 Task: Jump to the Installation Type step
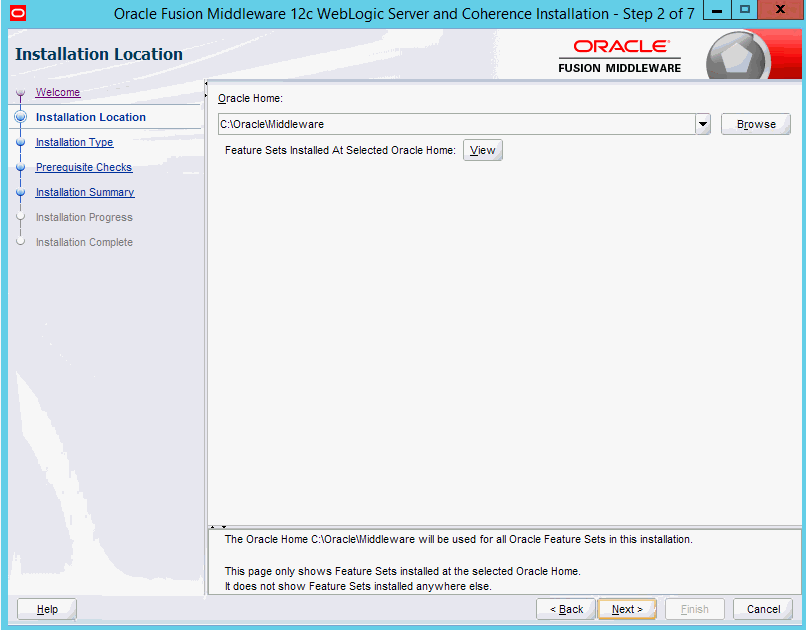[x=74, y=142]
